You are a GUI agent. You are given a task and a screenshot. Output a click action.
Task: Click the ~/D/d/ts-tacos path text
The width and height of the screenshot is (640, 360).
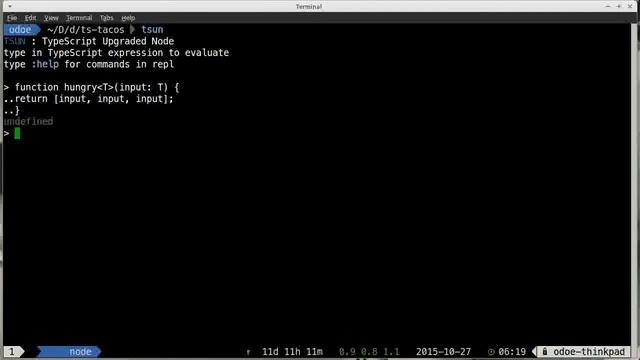(86, 30)
